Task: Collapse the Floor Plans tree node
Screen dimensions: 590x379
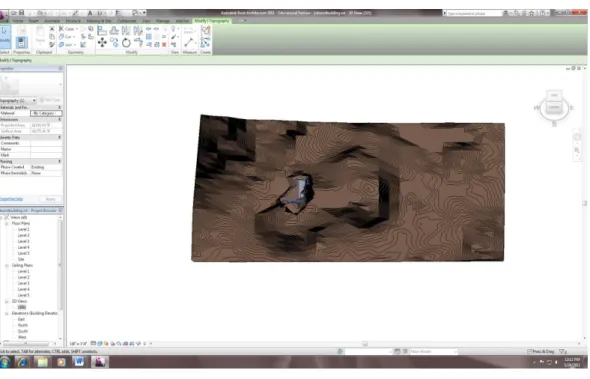Action: (x=6, y=224)
